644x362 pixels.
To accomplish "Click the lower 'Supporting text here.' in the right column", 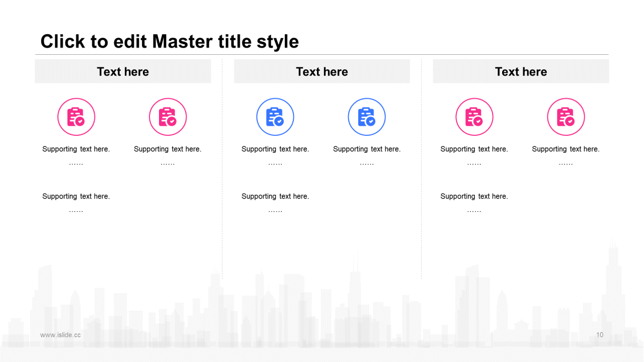I will pos(474,196).
